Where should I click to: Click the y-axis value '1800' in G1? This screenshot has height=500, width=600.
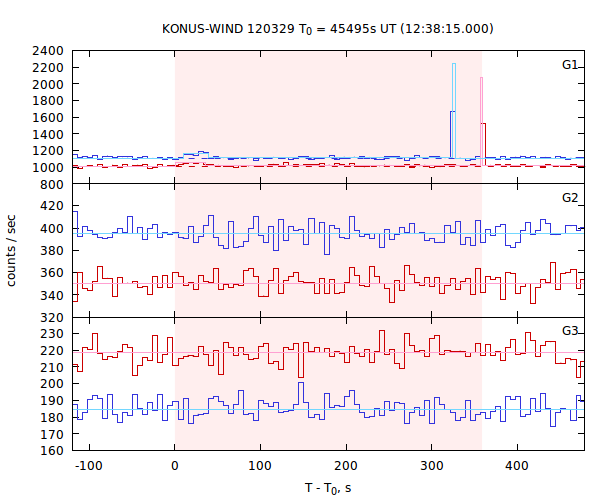[48, 101]
